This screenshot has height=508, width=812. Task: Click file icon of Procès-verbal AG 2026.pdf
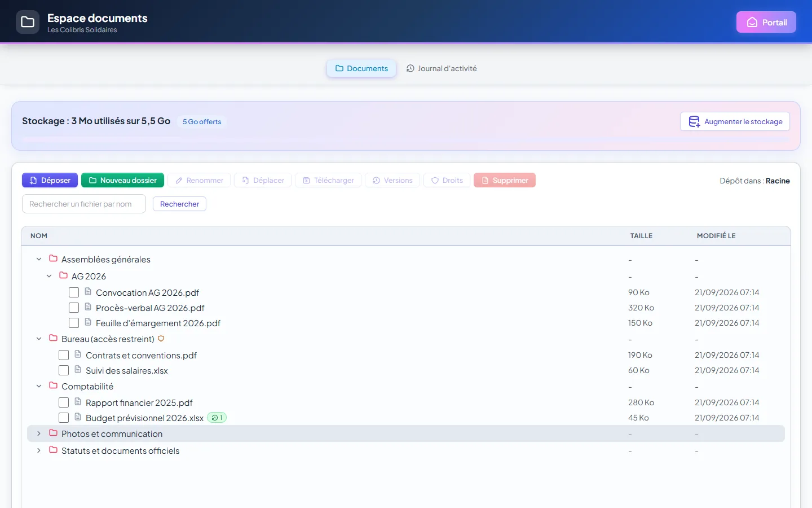[x=88, y=307]
